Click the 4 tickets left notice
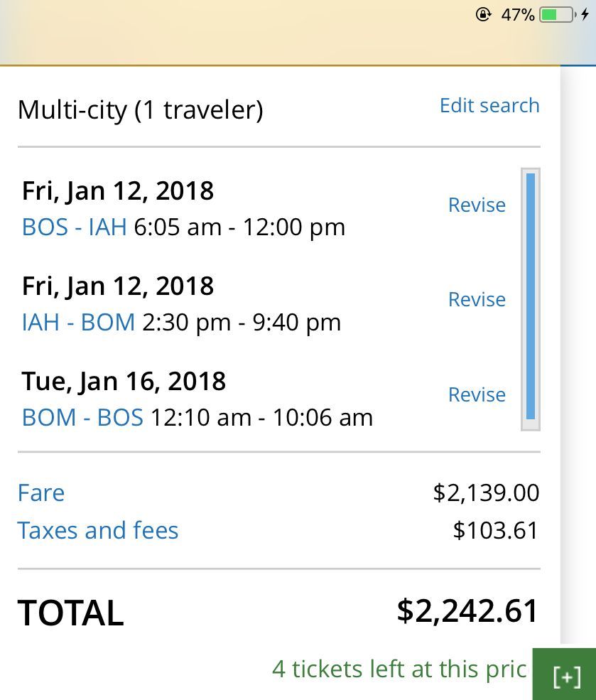596x700 pixels. [x=399, y=669]
